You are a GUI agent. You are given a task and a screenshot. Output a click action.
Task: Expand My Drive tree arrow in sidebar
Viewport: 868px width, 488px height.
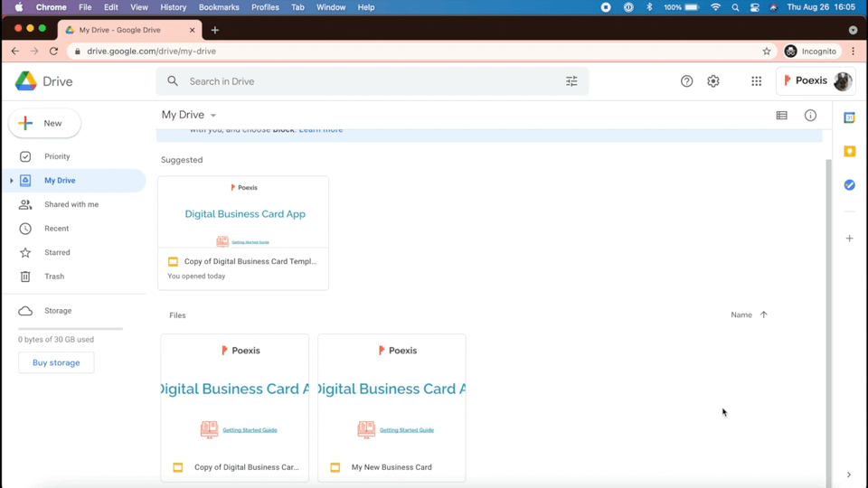(x=11, y=181)
